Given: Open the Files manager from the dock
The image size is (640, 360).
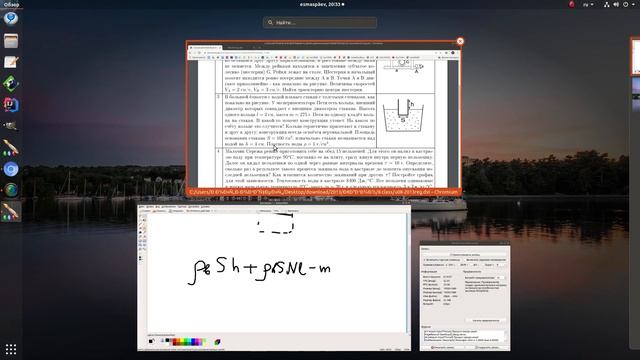Looking at the screenshot, I should click(11, 41).
